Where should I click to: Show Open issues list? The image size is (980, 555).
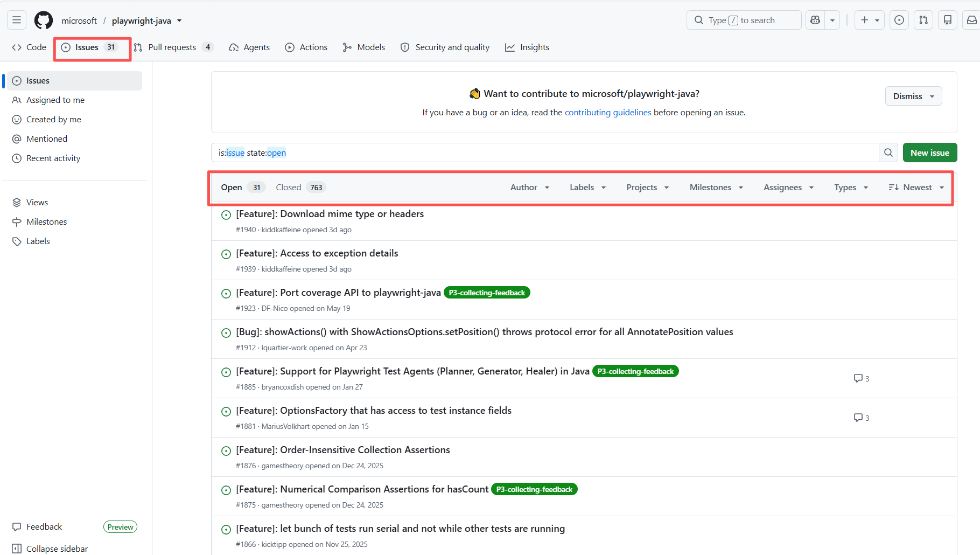click(x=242, y=188)
